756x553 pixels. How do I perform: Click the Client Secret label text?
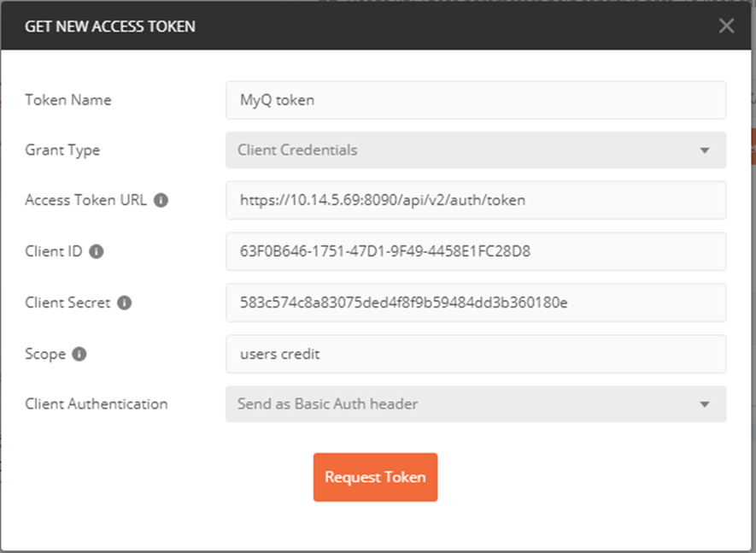(x=67, y=303)
